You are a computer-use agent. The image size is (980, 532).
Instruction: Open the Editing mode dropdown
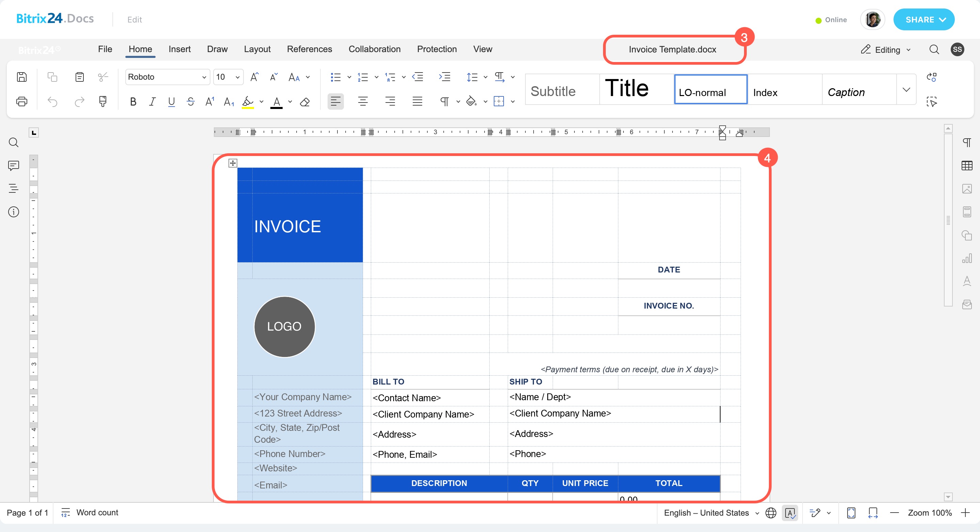(x=887, y=49)
